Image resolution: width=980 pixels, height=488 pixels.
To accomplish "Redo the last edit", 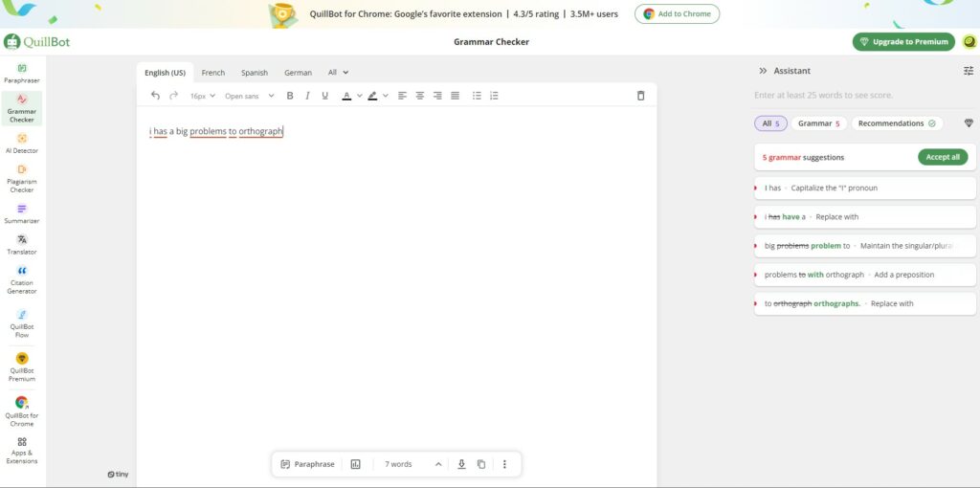I will point(174,96).
